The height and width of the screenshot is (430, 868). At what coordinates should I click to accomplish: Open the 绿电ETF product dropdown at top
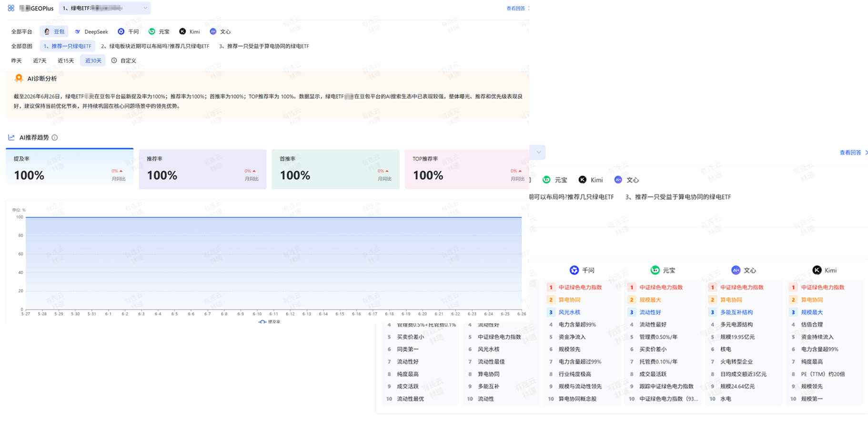(105, 8)
